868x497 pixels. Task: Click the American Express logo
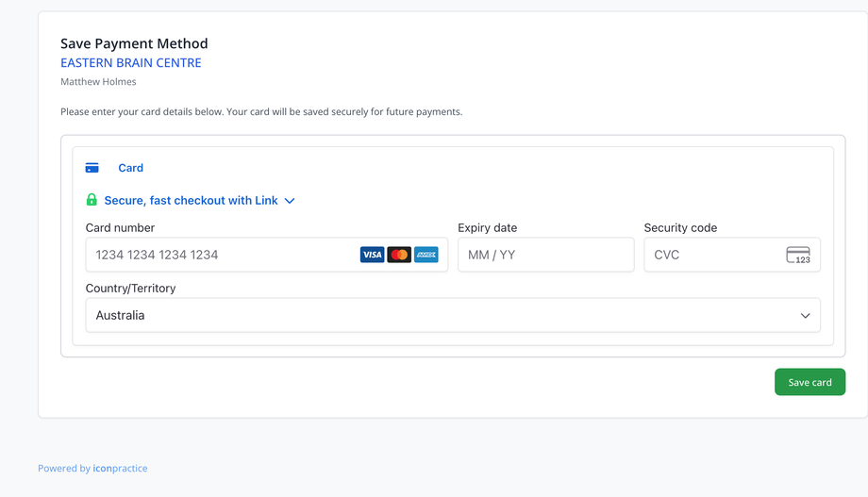pos(426,255)
